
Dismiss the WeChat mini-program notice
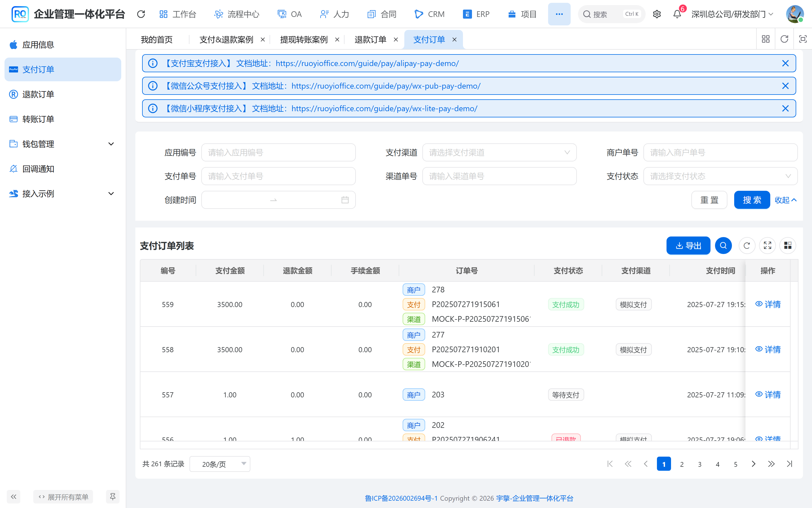785,109
